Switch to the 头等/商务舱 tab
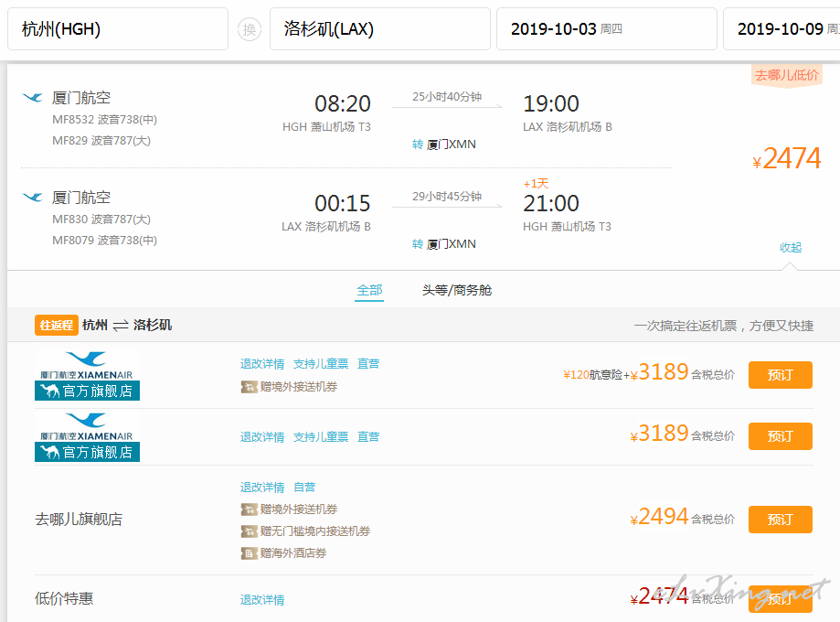Viewport: 840px width, 622px height. [456, 290]
